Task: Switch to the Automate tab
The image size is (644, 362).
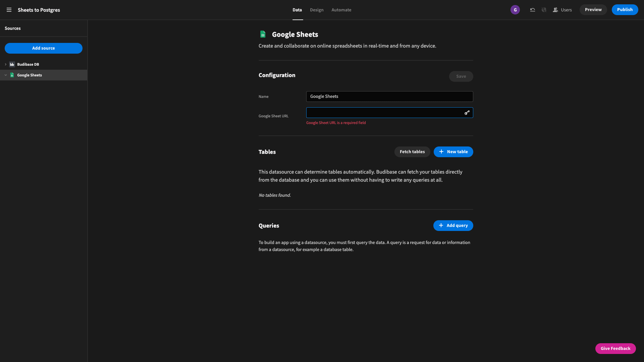Action: point(341,10)
